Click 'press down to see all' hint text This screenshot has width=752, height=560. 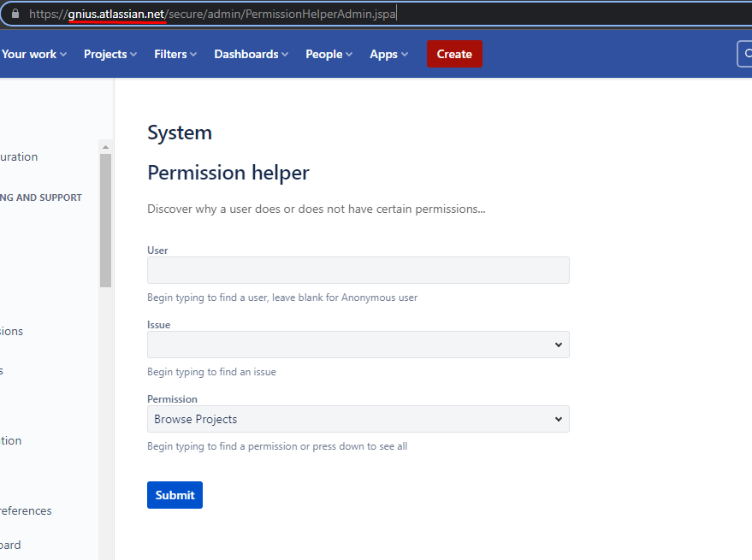359,446
